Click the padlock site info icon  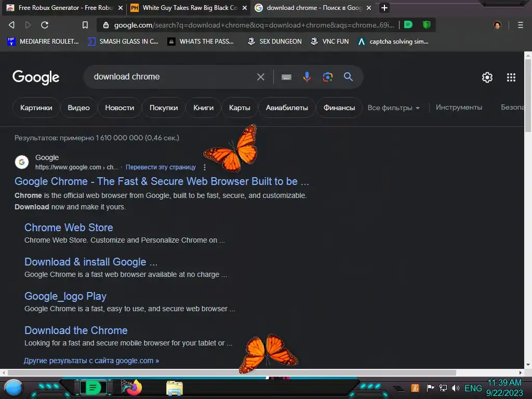(x=106, y=25)
